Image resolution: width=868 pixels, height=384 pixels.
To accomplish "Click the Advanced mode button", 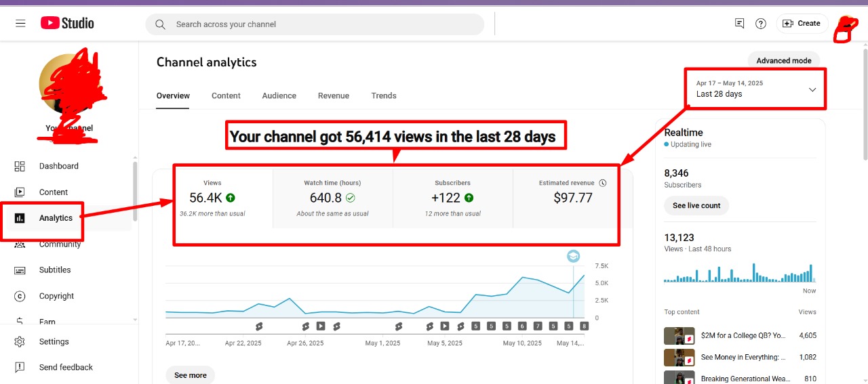I will click(783, 60).
